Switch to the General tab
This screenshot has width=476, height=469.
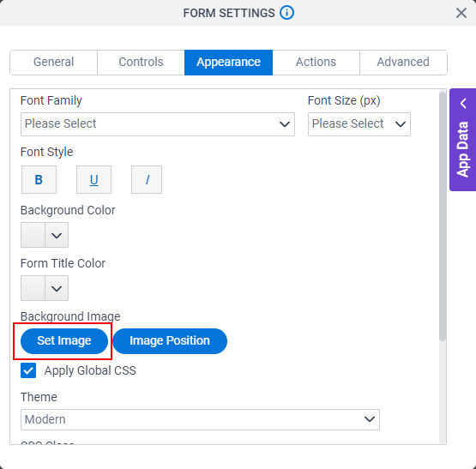[54, 63]
